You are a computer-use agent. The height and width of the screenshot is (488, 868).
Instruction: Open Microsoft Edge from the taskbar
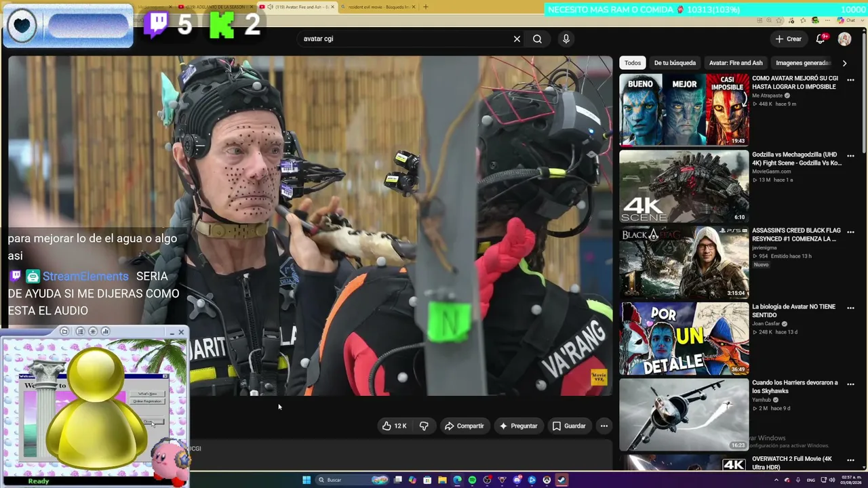click(x=457, y=480)
